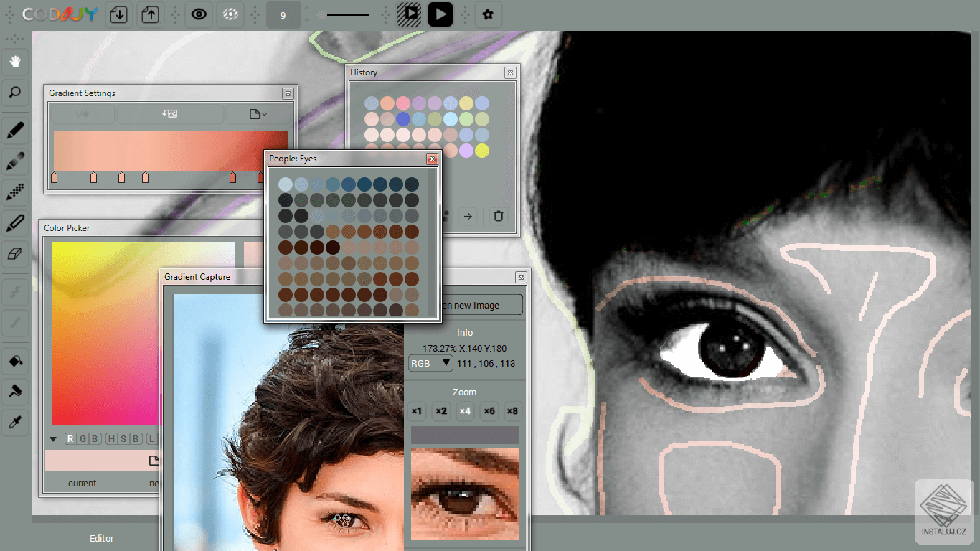Set Gradient Capture zoom to ×1
Screen dimensions: 980x551
[418, 411]
